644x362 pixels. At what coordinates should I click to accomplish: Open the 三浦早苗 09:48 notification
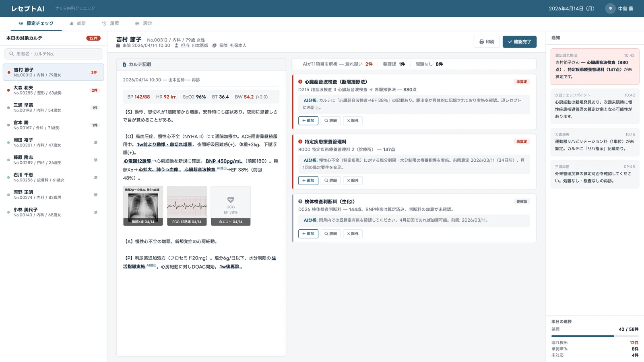(x=595, y=174)
